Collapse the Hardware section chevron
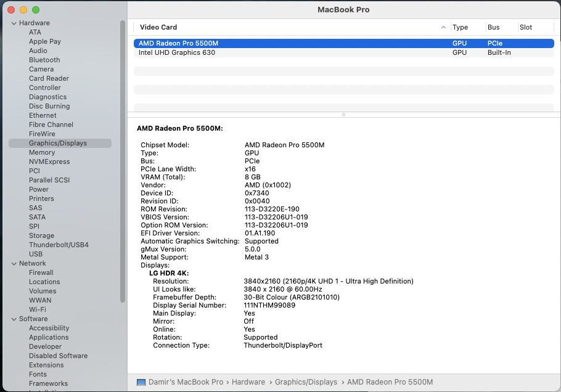The image size is (561, 392). click(14, 23)
